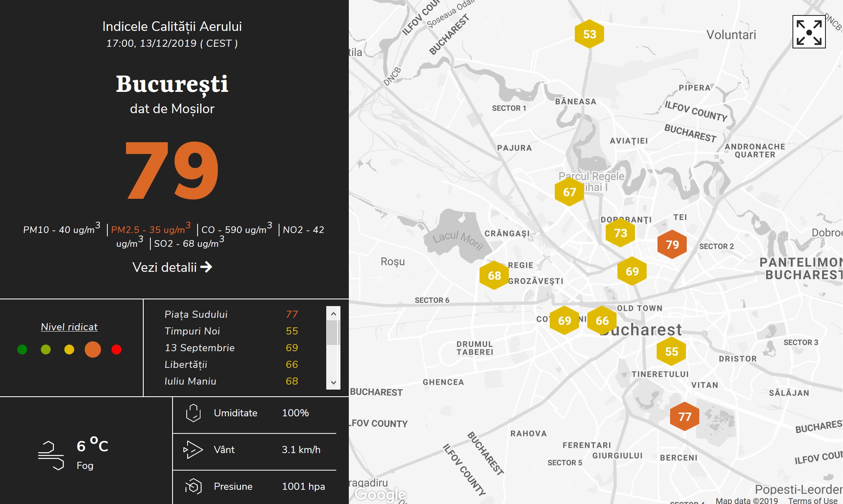The image size is (843, 504).
Task: Select the dark green level dot
Action: 22,350
